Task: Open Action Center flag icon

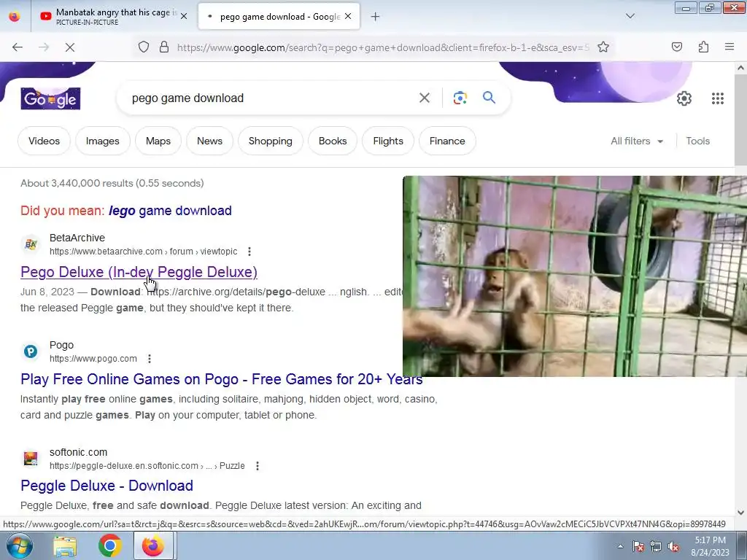Action: pyautogui.click(x=638, y=546)
